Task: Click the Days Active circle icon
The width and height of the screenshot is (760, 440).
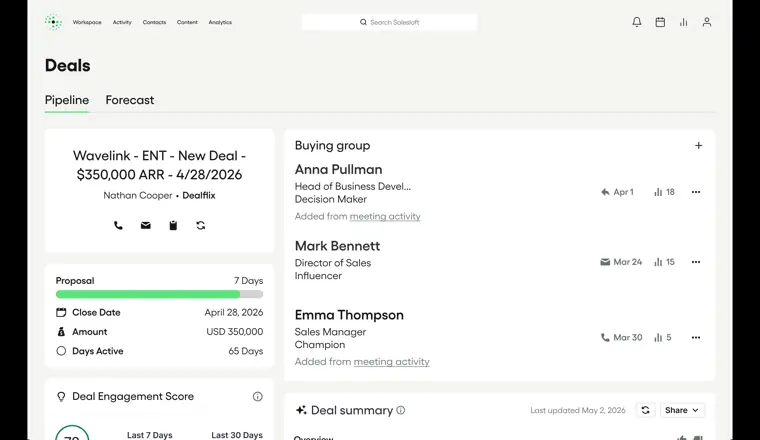Action: [x=61, y=351]
